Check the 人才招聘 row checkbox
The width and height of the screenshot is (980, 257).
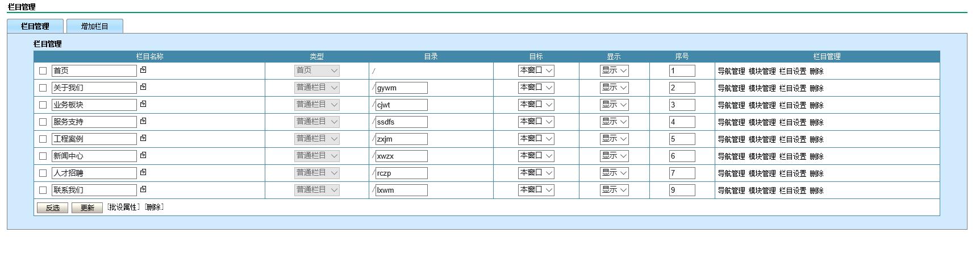point(43,173)
